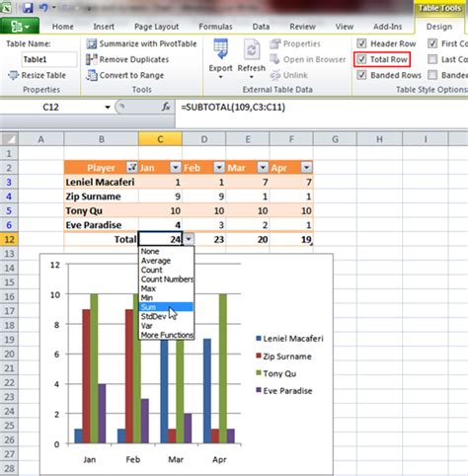Toggle the Header Row checkbox

(361, 43)
